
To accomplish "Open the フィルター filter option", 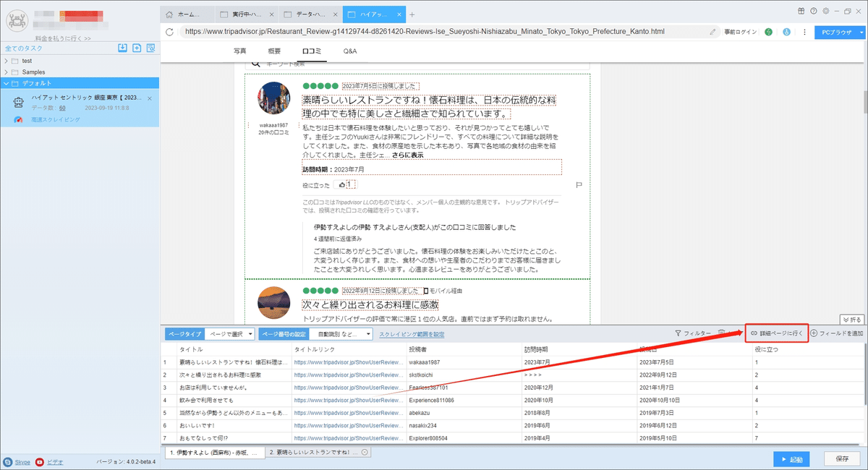I will (x=692, y=333).
